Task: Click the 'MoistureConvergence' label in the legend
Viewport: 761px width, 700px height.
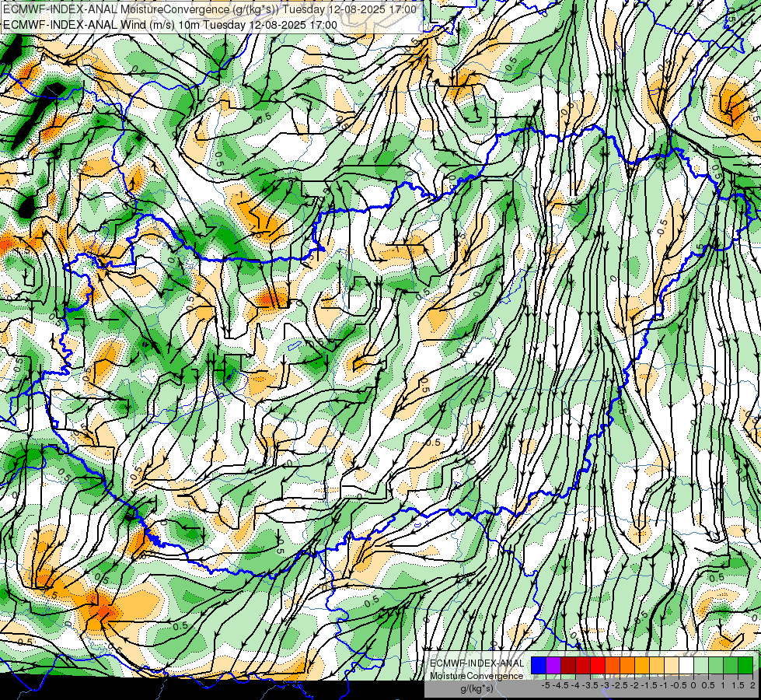Action: click(x=476, y=676)
